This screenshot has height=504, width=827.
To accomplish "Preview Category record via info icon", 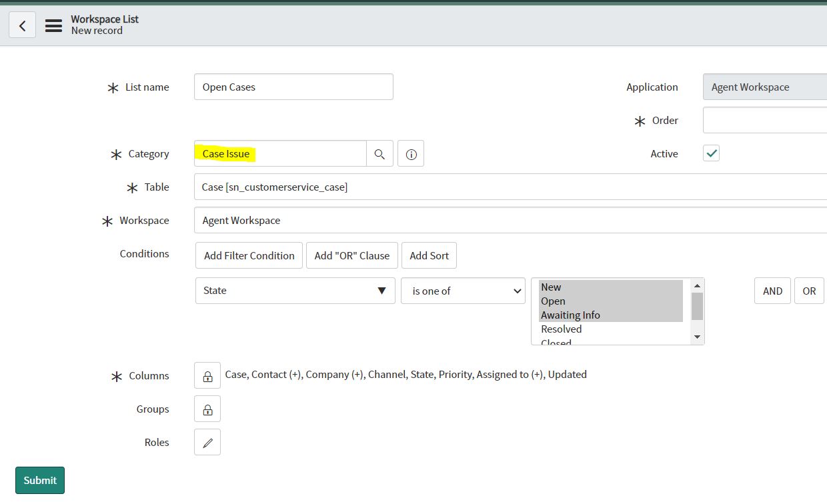I will (411, 154).
